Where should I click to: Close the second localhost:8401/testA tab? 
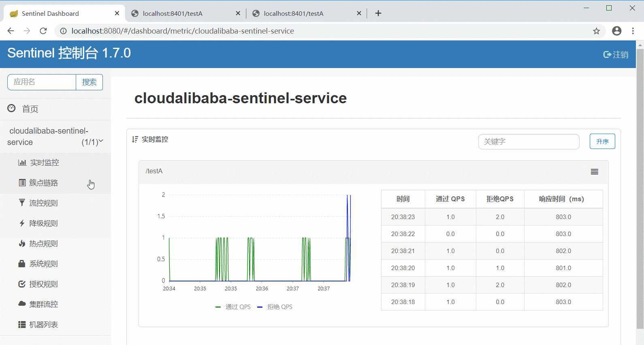click(x=359, y=13)
